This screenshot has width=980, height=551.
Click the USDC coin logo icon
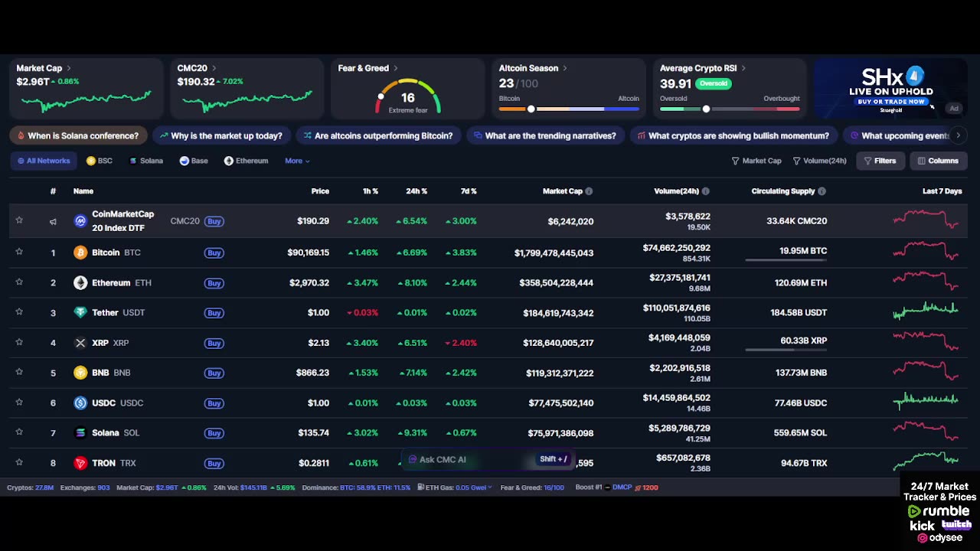click(x=80, y=403)
